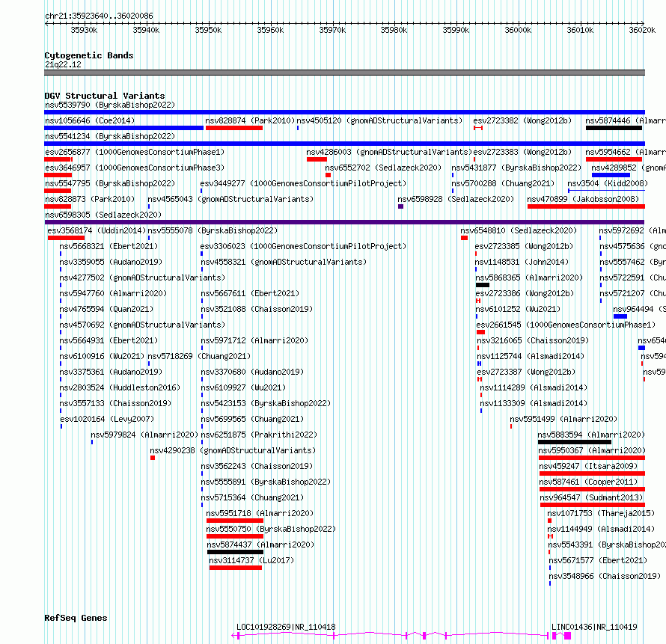Click the 35950k ruler tick label
The width and height of the screenshot is (666, 644).
208,30
